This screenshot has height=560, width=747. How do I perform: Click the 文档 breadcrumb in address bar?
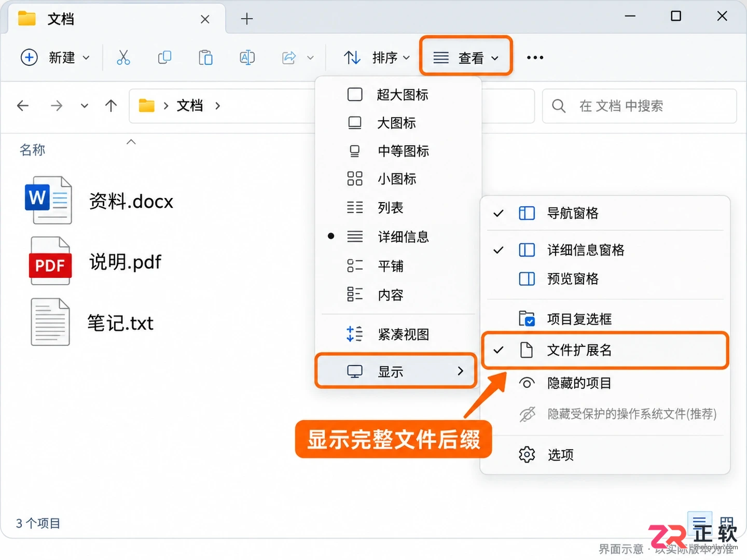coord(190,106)
